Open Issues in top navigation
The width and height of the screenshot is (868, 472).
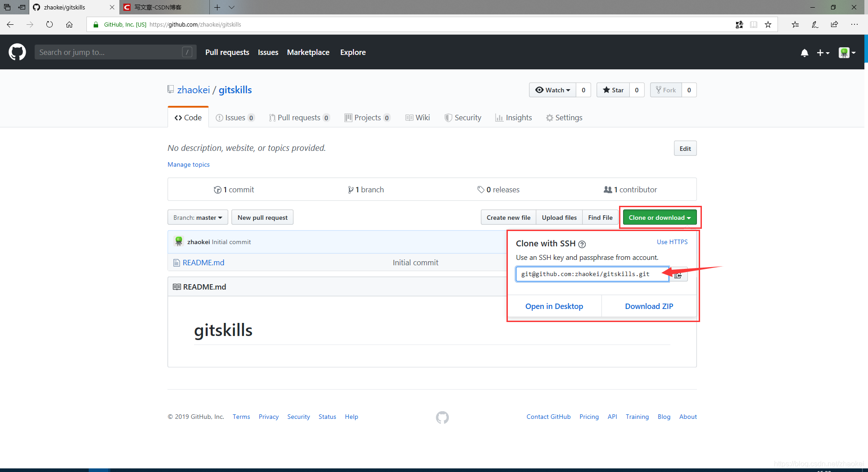(x=268, y=52)
